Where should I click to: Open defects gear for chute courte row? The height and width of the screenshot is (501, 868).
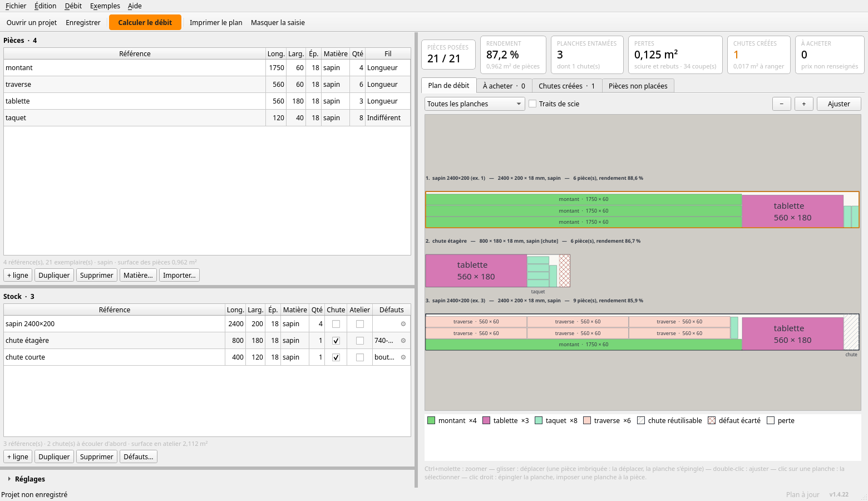[x=403, y=357]
